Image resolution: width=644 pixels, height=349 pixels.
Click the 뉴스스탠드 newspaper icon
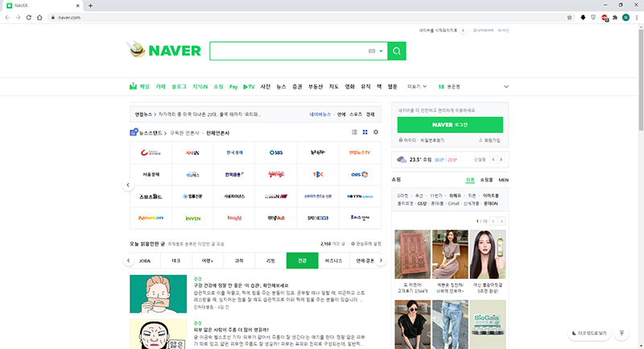point(134,132)
